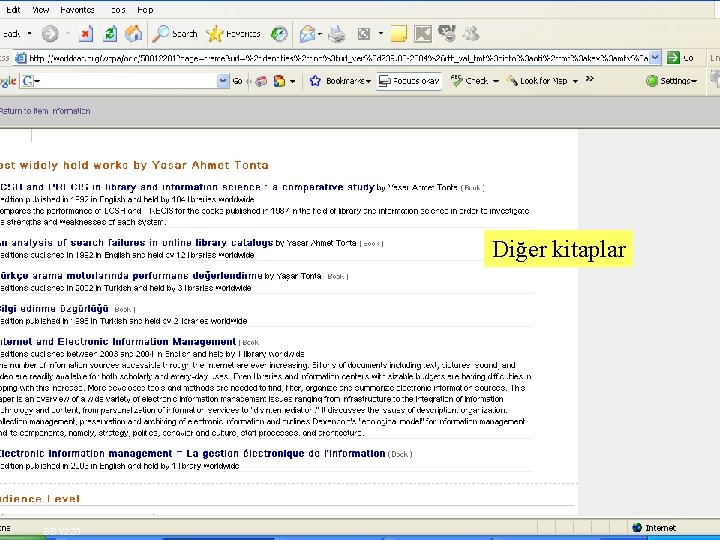Open the Favorites menu

coord(77,10)
